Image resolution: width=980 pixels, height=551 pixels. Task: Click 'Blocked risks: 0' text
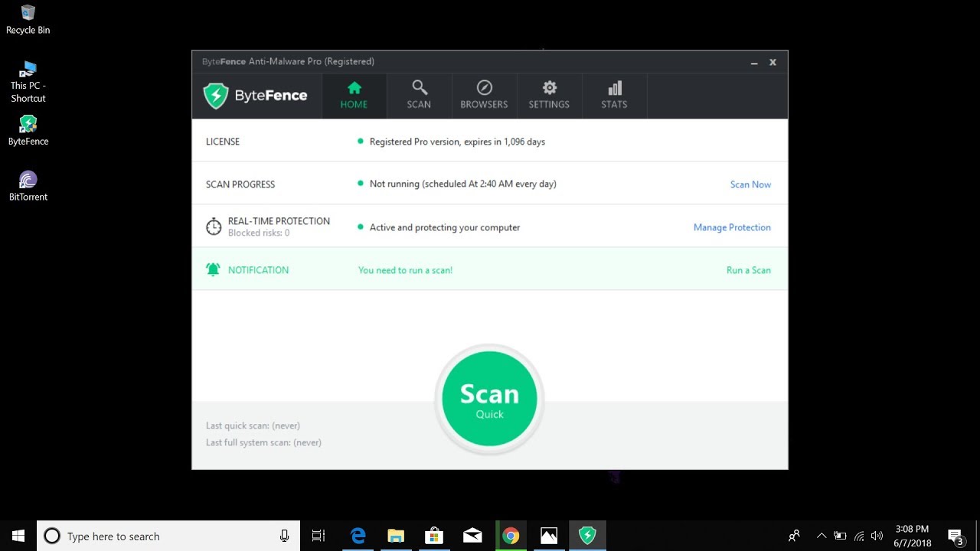click(x=259, y=233)
